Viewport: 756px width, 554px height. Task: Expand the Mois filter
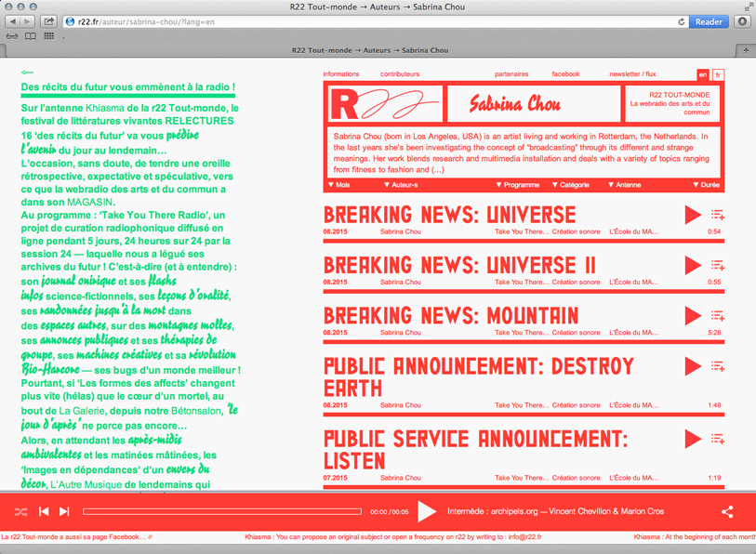tap(339, 185)
